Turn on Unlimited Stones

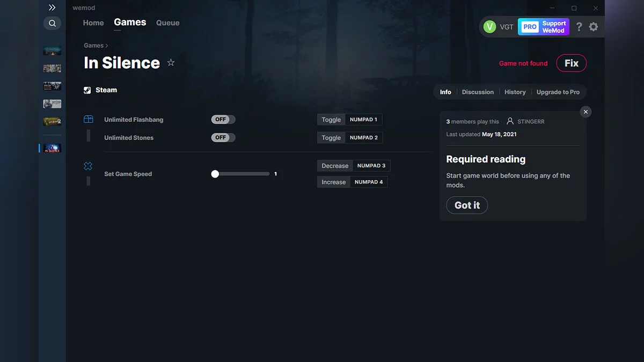pyautogui.click(x=223, y=137)
